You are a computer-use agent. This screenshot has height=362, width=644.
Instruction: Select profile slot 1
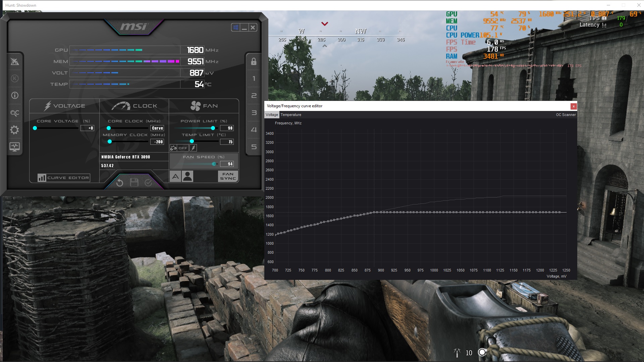pos(254,78)
